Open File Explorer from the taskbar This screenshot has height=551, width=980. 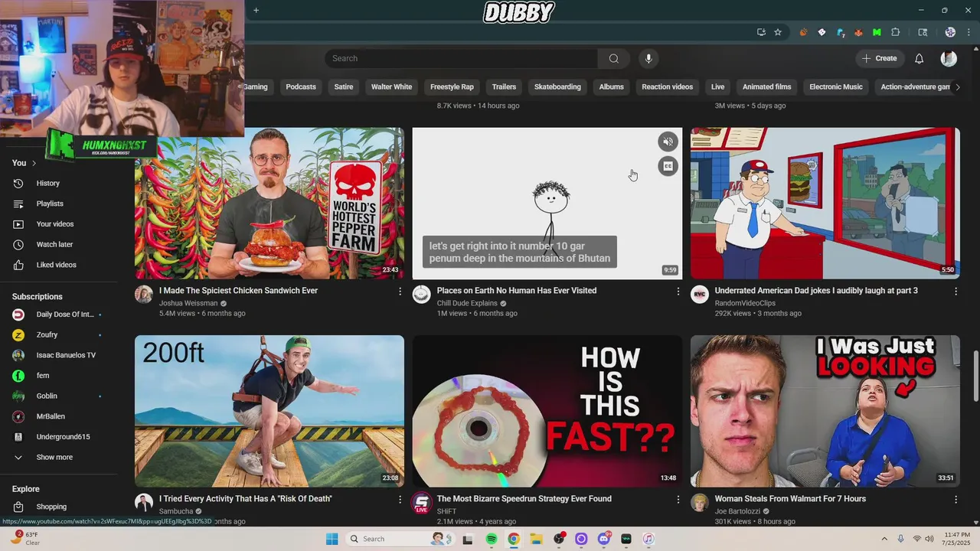click(536, 539)
